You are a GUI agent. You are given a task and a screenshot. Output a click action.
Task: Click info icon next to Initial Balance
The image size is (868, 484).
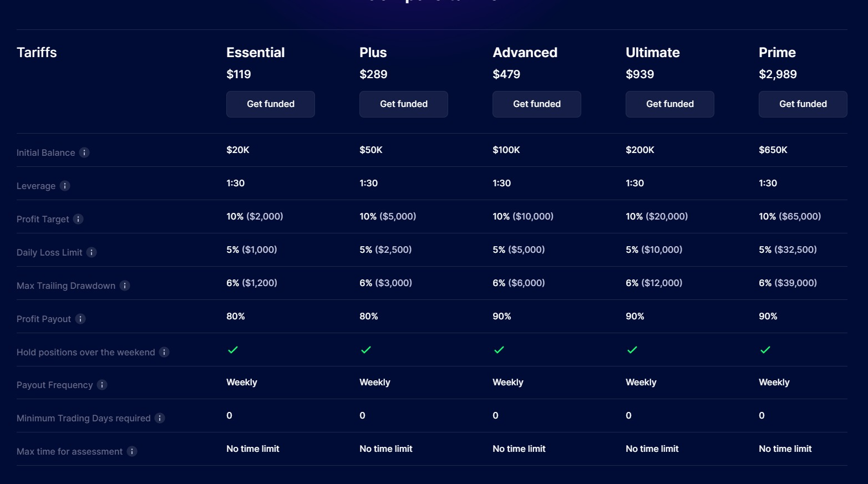pos(84,152)
